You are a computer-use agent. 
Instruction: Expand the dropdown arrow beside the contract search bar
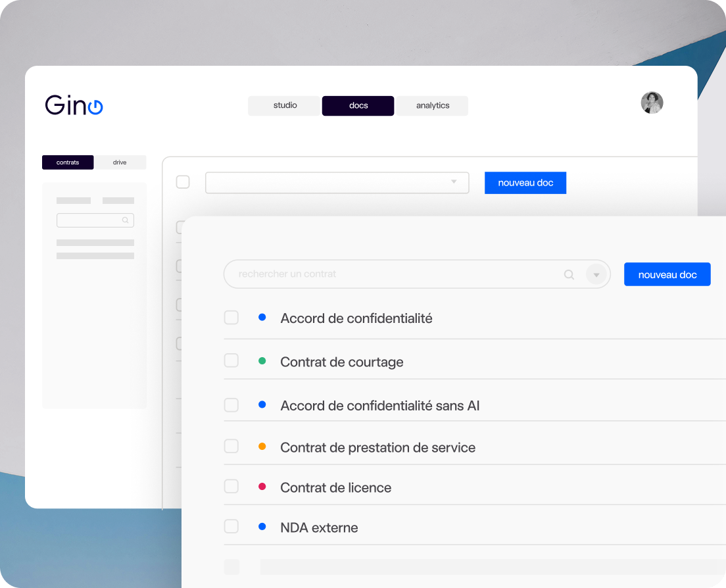(x=596, y=274)
